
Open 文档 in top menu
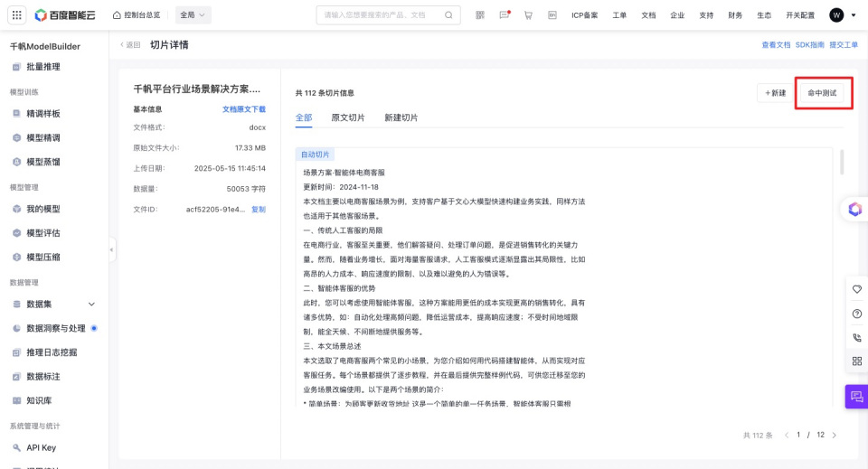(648, 15)
